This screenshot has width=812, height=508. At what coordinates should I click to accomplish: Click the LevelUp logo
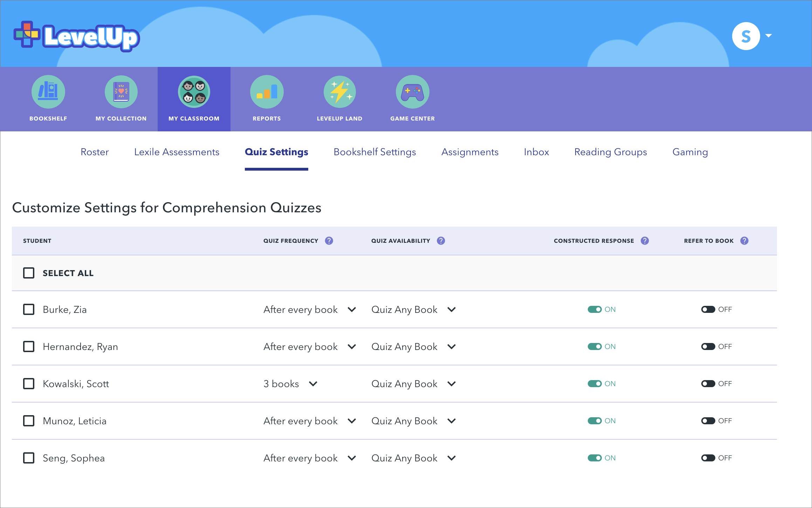(x=77, y=36)
